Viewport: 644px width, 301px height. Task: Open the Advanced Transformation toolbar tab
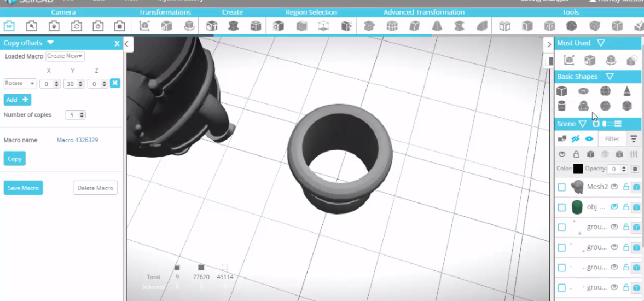[x=424, y=13]
